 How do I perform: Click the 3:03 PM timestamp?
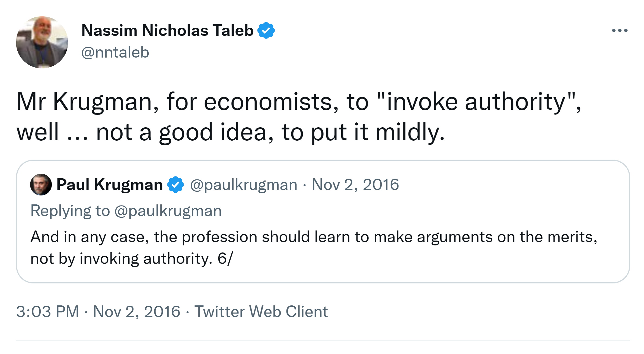(47, 311)
